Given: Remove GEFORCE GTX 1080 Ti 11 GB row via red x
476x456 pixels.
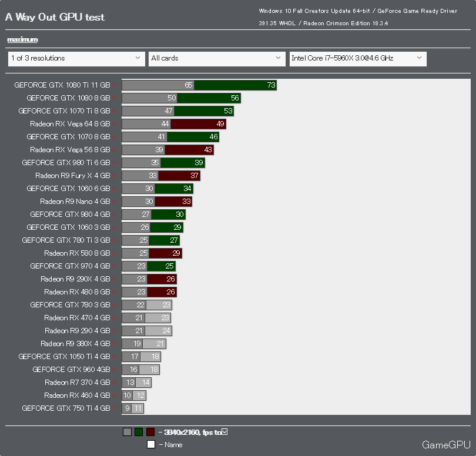Looking at the screenshot, I should (115, 85).
